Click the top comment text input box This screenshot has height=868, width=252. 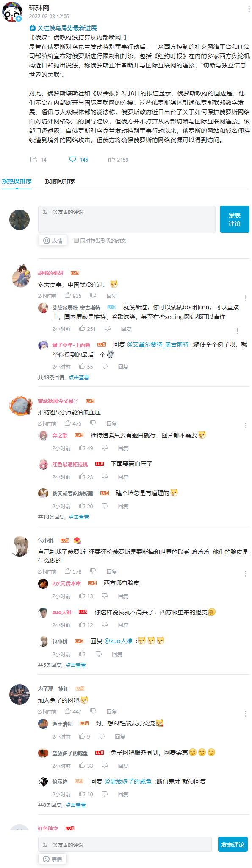(x=127, y=219)
